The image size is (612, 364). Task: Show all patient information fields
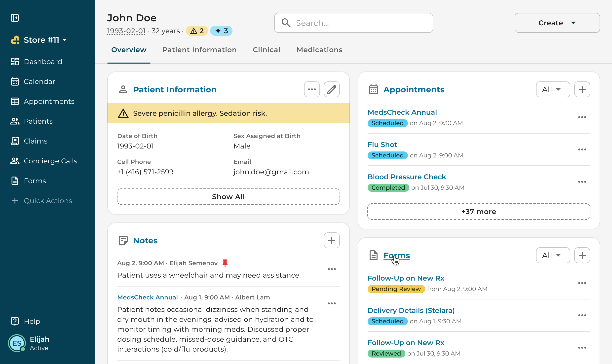(229, 197)
